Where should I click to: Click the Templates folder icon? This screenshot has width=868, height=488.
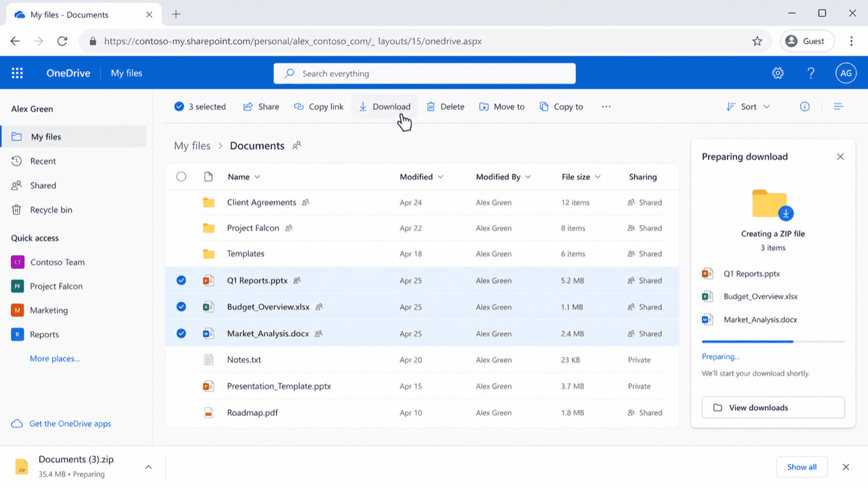point(209,253)
